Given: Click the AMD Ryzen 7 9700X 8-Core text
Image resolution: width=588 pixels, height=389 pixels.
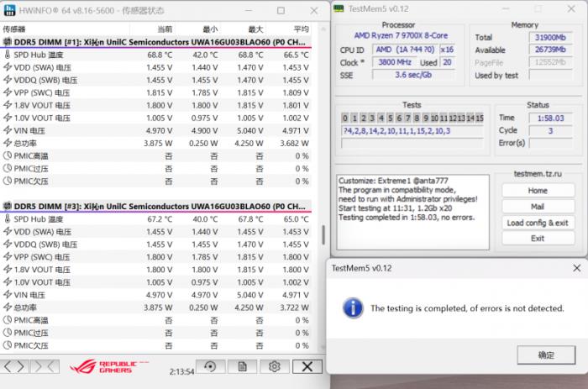Looking at the screenshot, I should pyautogui.click(x=401, y=35).
